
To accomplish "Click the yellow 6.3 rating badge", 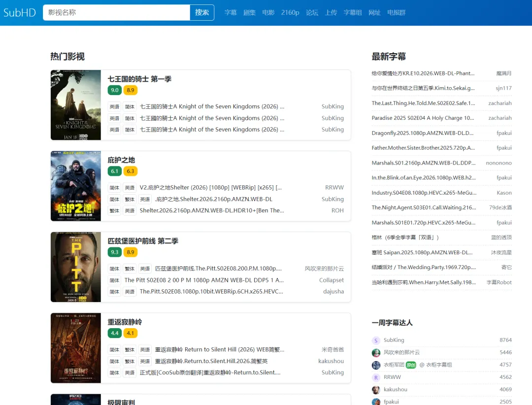I will click(130, 171).
